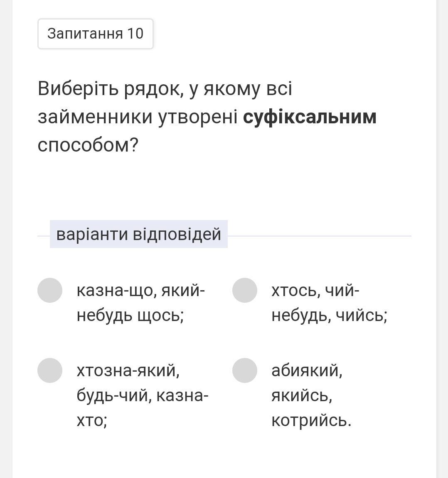This screenshot has height=478, width=448.
Task: Click the bold word "суфіксальним"
Action: coord(310,117)
